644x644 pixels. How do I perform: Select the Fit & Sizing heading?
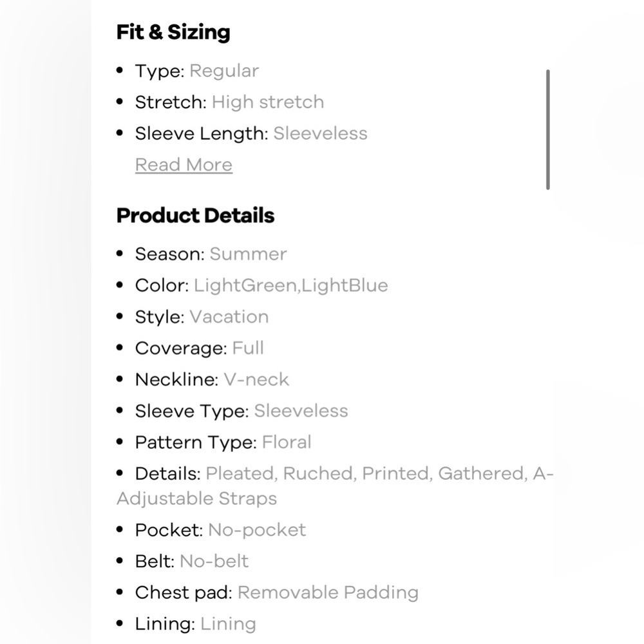point(173,32)
